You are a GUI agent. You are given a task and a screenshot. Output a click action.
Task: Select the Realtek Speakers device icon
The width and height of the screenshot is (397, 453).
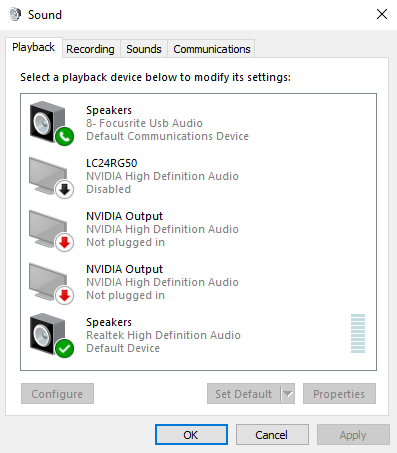click(x=51, y=335)
